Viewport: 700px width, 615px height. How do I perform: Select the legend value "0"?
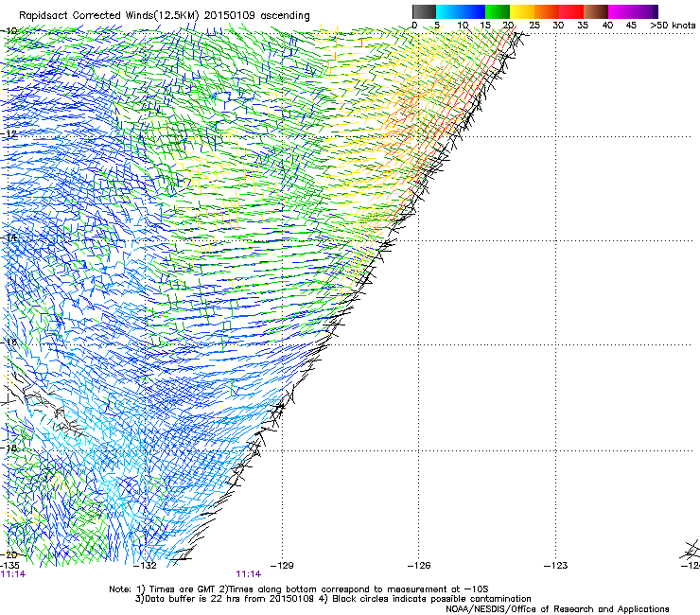(414, 25)
